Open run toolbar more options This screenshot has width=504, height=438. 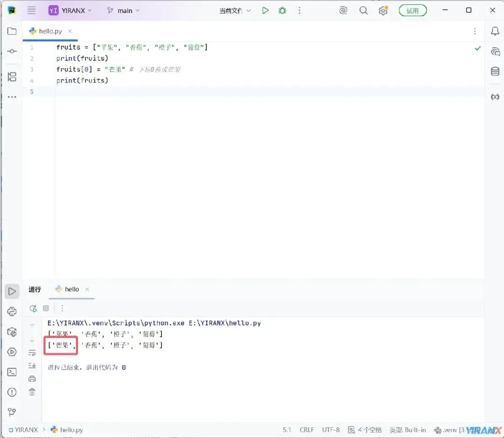coord(62,308)
